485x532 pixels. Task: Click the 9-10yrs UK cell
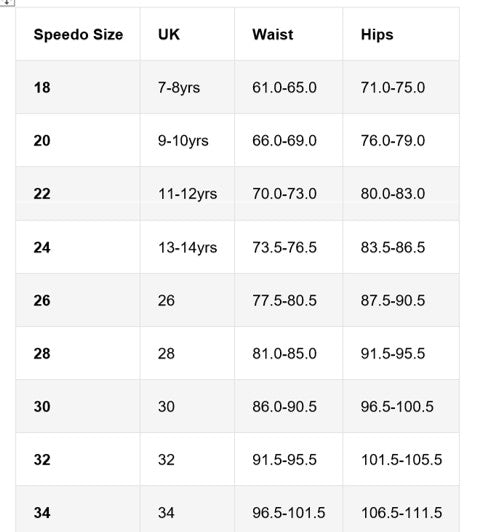[187, 140]
